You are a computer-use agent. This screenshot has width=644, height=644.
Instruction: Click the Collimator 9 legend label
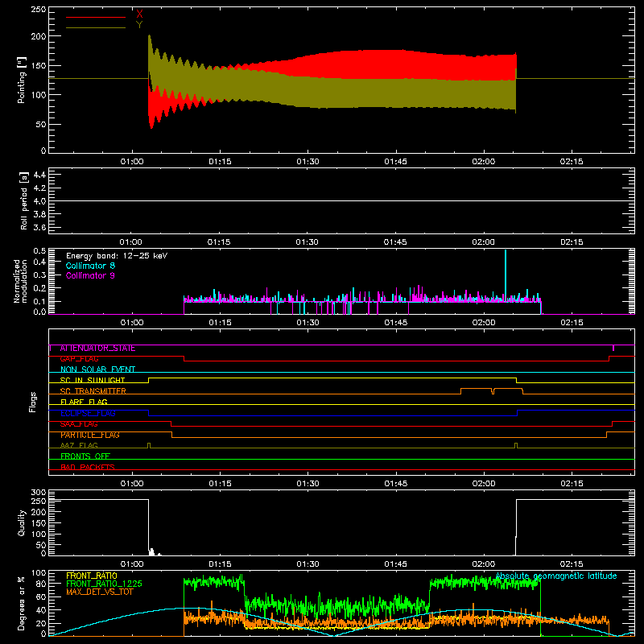pos(90,275)
